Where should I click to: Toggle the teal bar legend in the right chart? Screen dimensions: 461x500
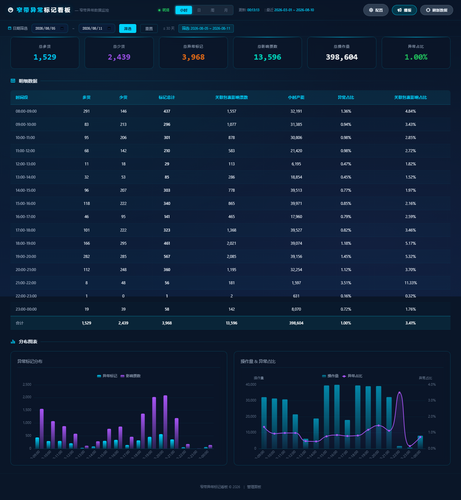click(330, 376)
